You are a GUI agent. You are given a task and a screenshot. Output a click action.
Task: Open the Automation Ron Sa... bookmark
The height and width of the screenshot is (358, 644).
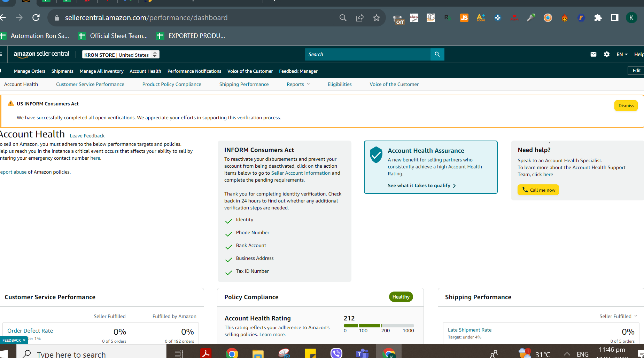(x=35, y=35)
